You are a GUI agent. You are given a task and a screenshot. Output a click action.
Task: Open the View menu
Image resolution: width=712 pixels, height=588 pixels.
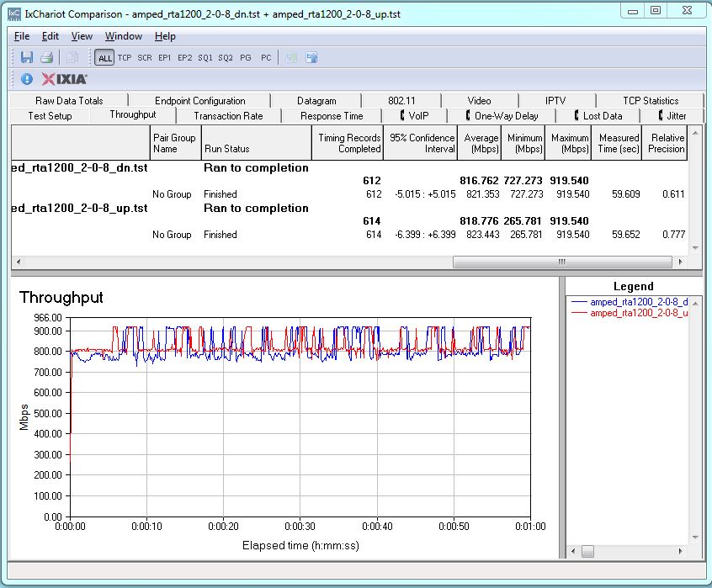coord(82,36)
